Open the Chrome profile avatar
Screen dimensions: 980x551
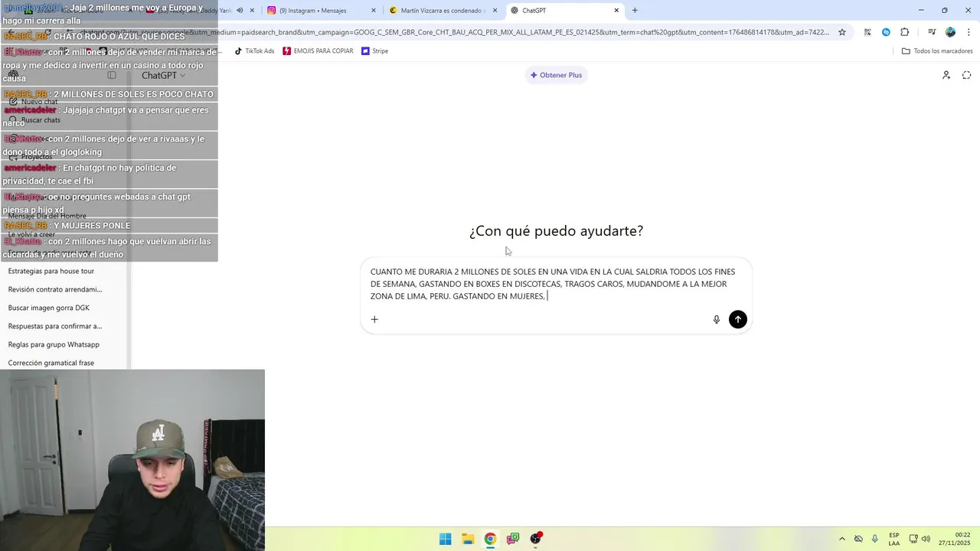950,32
